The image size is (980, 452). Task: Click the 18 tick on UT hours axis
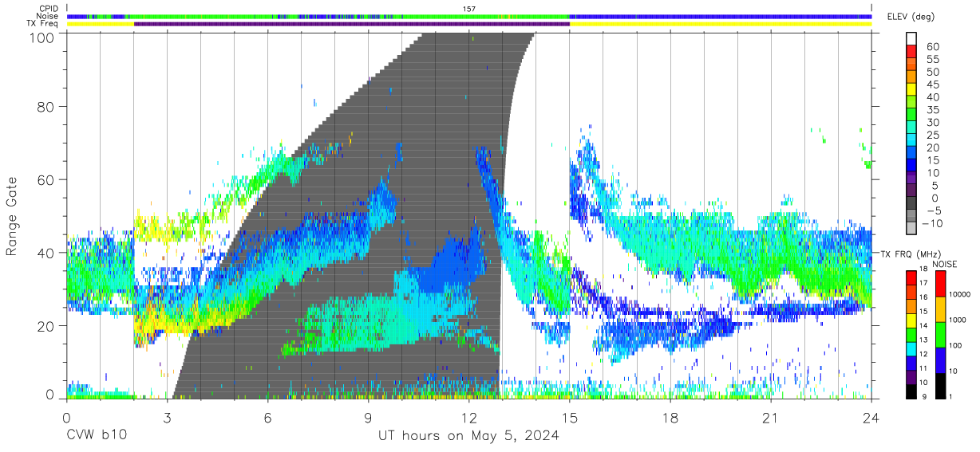coord(670,417)
